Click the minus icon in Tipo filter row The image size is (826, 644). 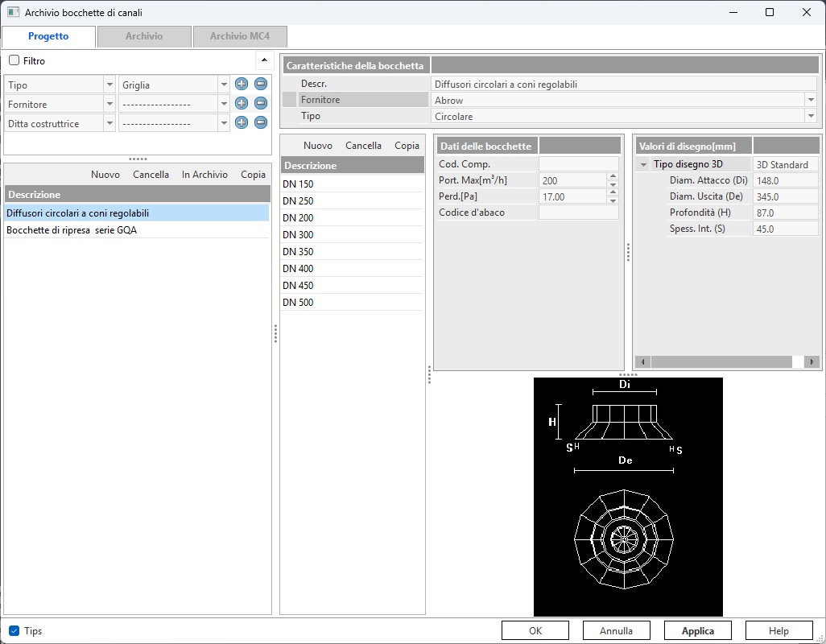[x=261, y=84]
